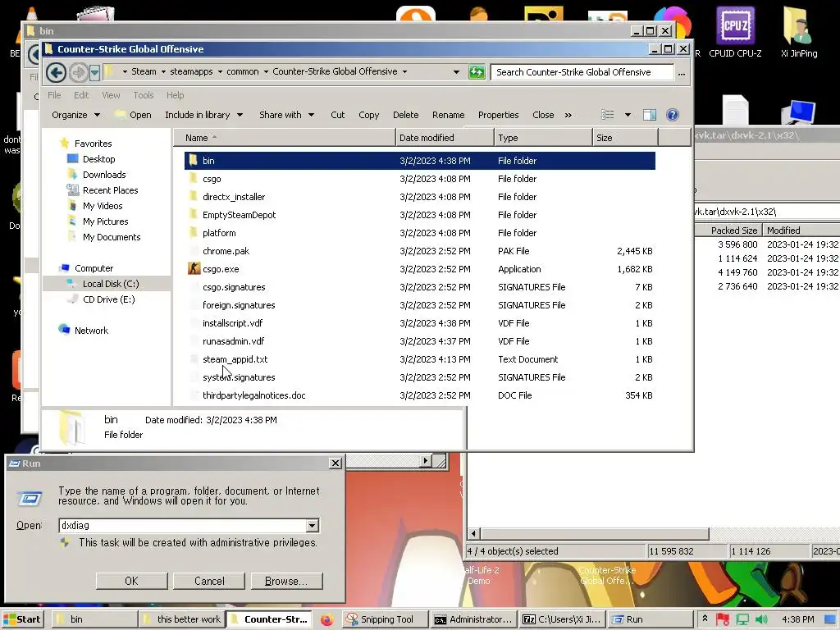Sort by the Name column header

click(285, 138)
